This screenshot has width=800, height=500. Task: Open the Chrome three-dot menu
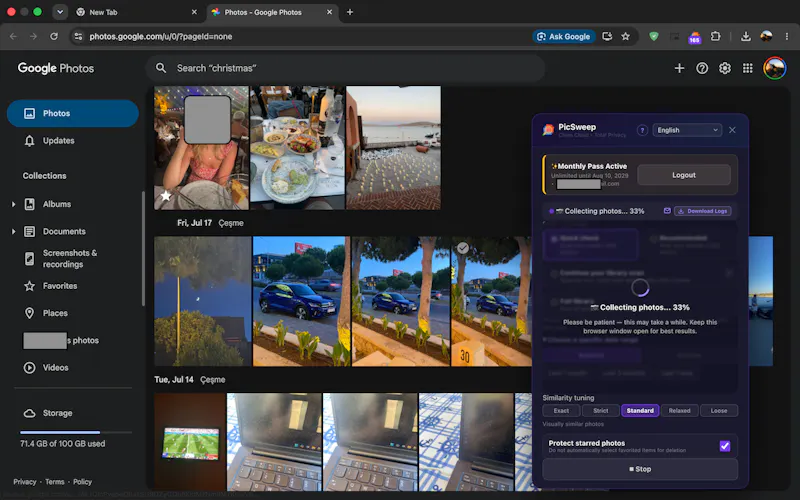786,36
